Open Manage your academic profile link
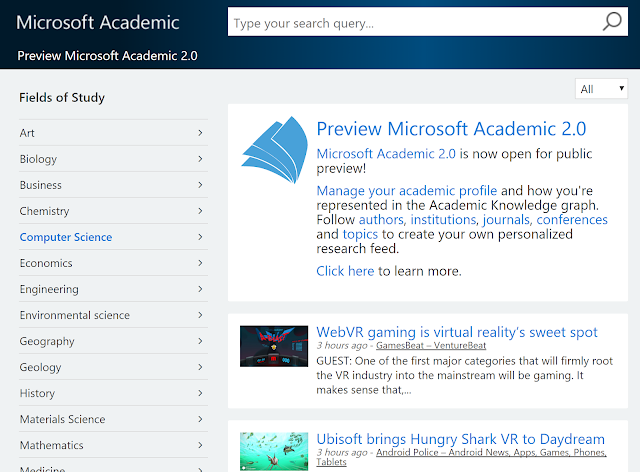 [407, 191]
